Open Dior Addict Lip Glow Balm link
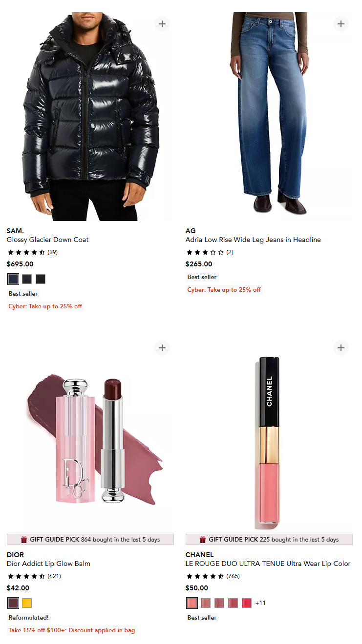The image size is (362, 644). (x=48, y=563)
